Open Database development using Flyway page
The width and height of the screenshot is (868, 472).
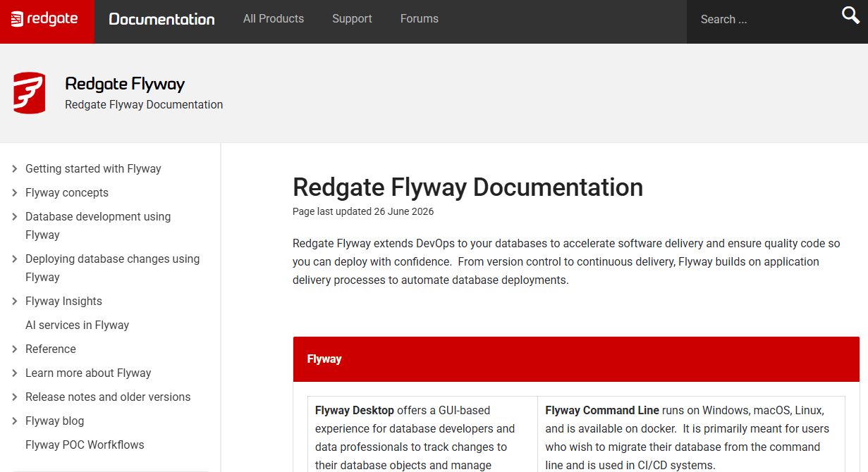[x=98, y=226]
